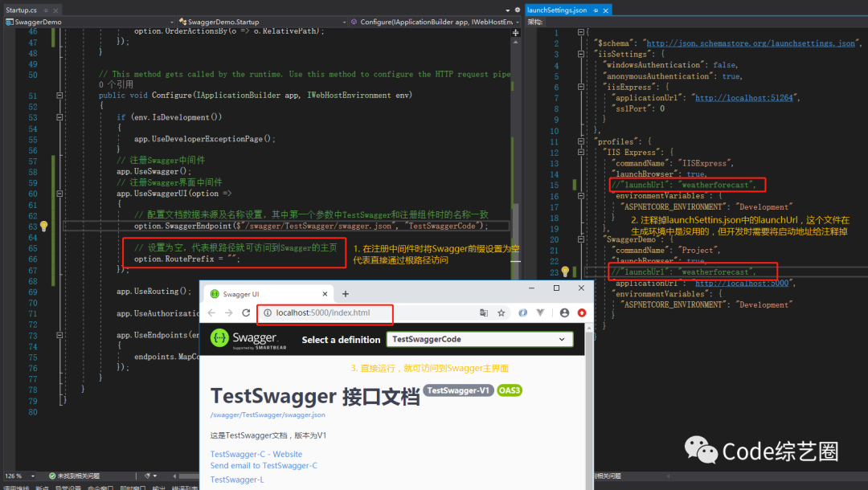Open the TestSwagger-L license link
Screen dimensions: 868x490
pos(237,480)
